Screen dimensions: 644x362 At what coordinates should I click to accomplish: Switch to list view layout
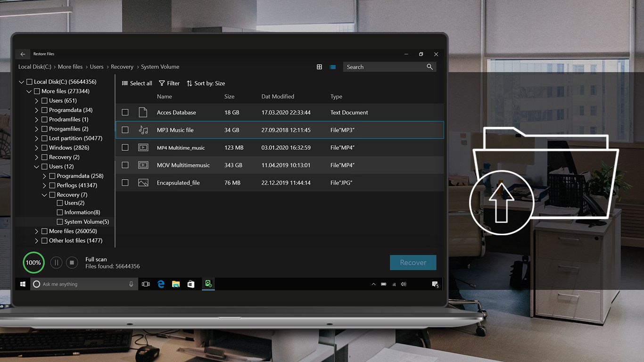pyautogui.click(x=333, y=67)
